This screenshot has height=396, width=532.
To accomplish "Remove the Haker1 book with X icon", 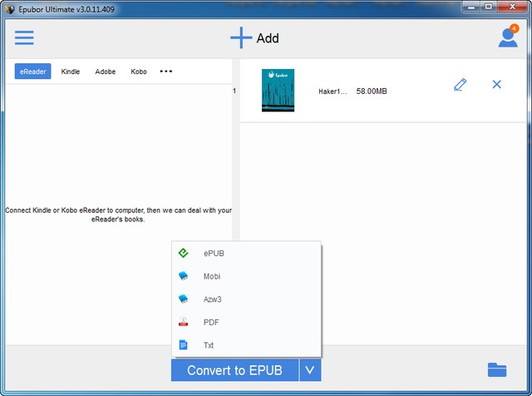I will 497,84.
